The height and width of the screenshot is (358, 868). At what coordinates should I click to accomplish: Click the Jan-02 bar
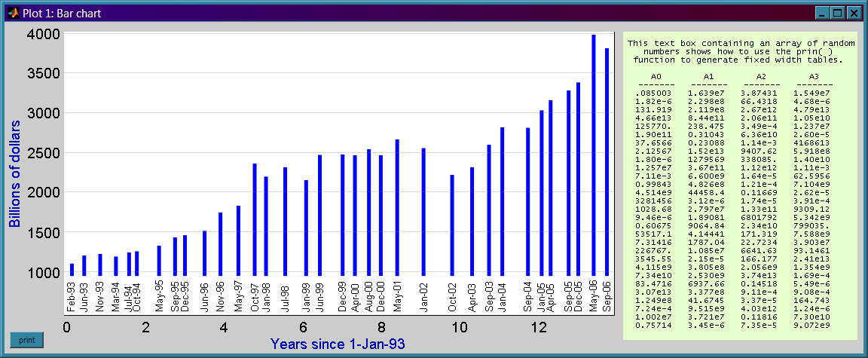[x=423, y=212]
